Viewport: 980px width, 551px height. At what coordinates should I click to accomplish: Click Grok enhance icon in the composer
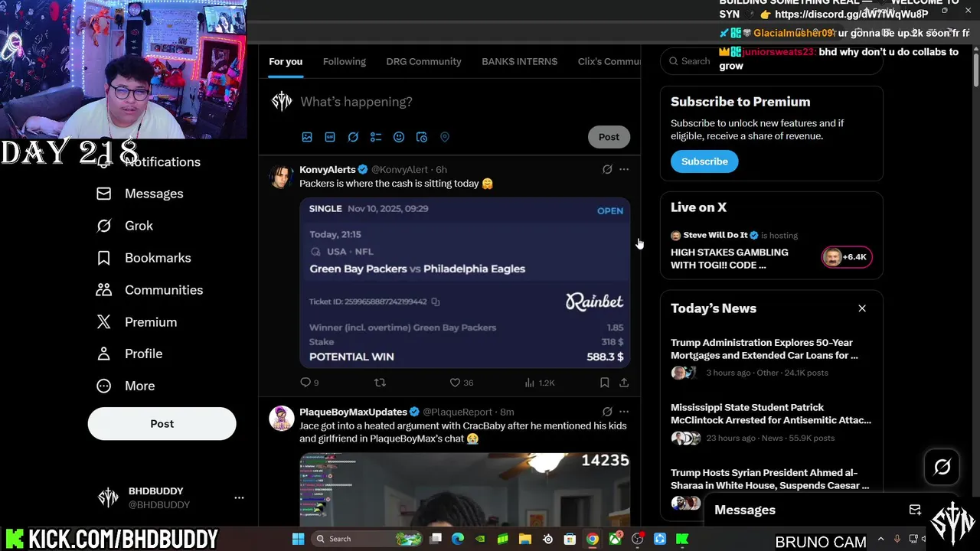pos(353,137)
